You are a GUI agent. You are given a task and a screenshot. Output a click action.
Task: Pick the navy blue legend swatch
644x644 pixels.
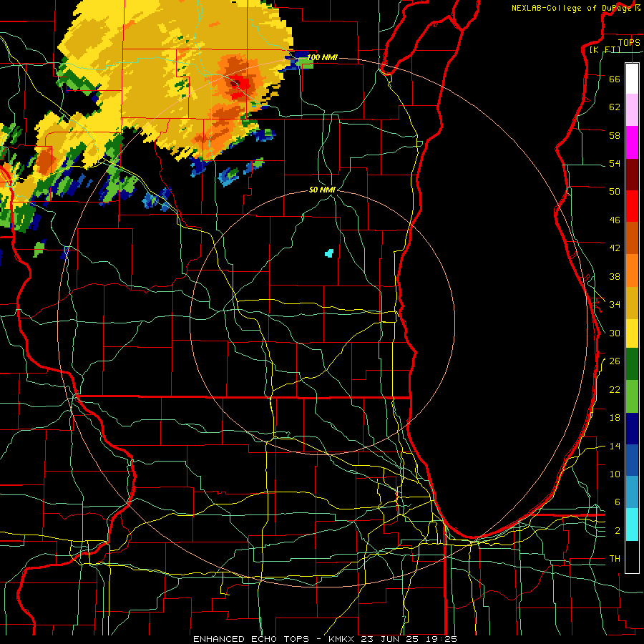point(632,429)
